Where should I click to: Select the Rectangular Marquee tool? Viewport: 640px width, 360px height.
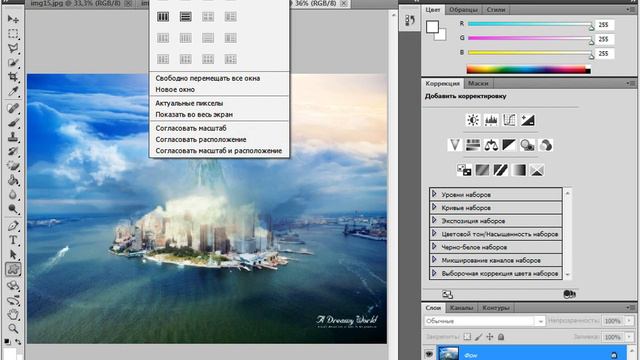13,33
